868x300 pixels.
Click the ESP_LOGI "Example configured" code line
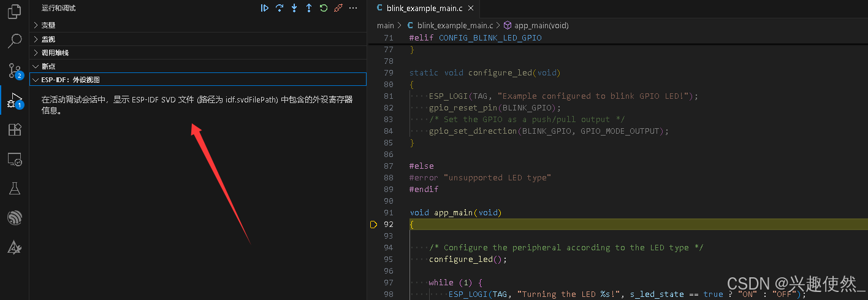563,96
